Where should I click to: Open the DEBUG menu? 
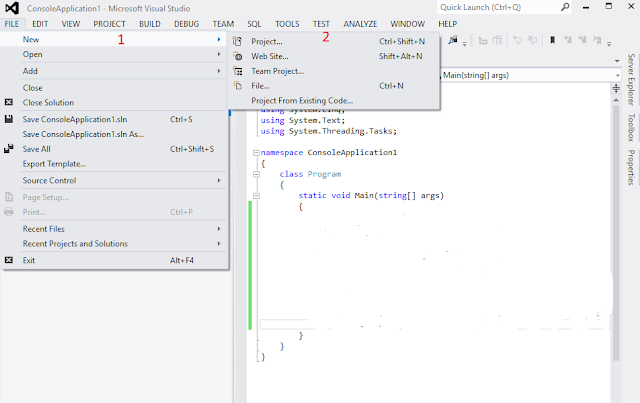click(187, 24)
